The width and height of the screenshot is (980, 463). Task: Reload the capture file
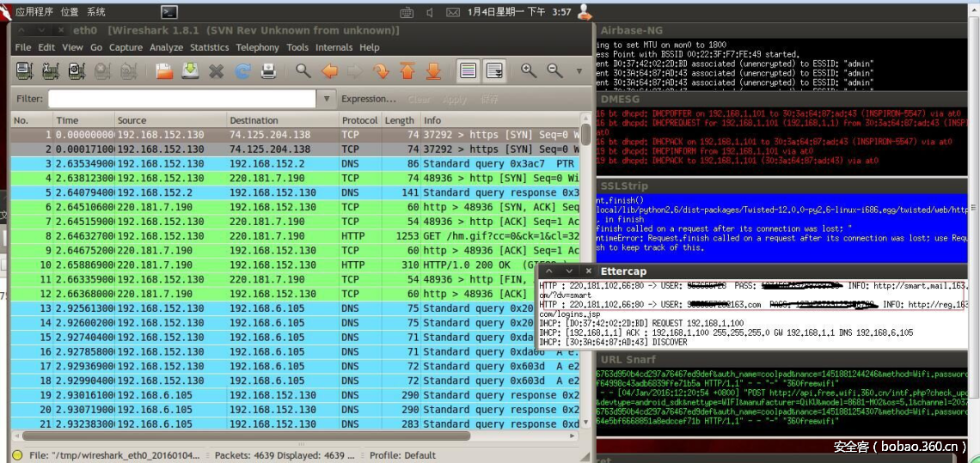pyautogui.click(x=242, y=71)
